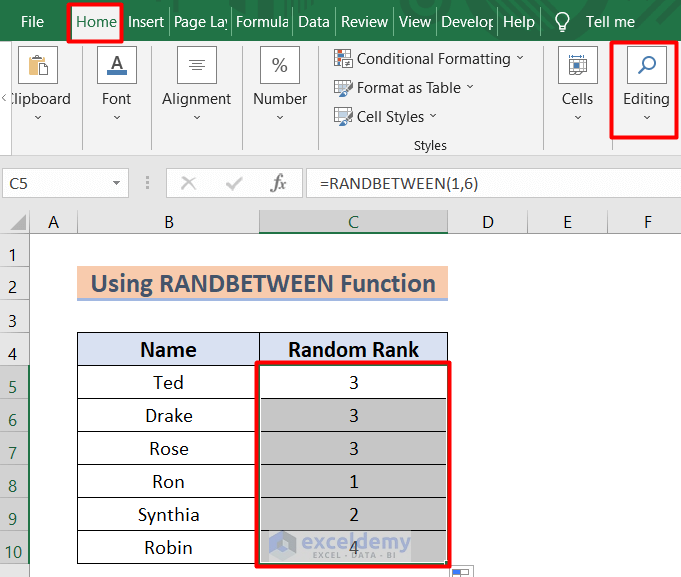Screen dimensions: 681x577
Task: Click the Tell me lightbulb icon
Action: (x=562, y=22)
